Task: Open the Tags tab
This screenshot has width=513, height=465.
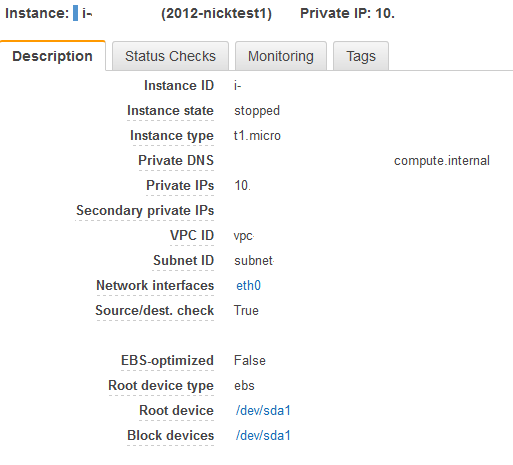Action: 361,56
